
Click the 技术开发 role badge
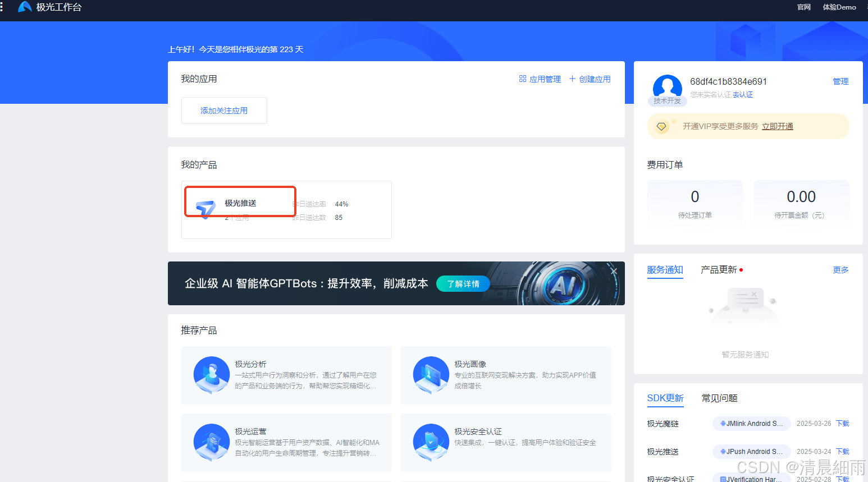[667, 101]
